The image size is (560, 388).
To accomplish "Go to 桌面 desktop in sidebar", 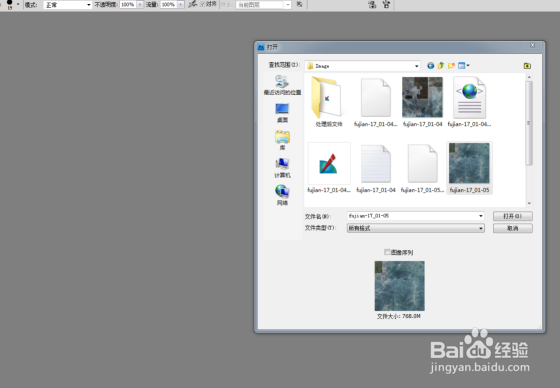I will click(x=282, y=113).
